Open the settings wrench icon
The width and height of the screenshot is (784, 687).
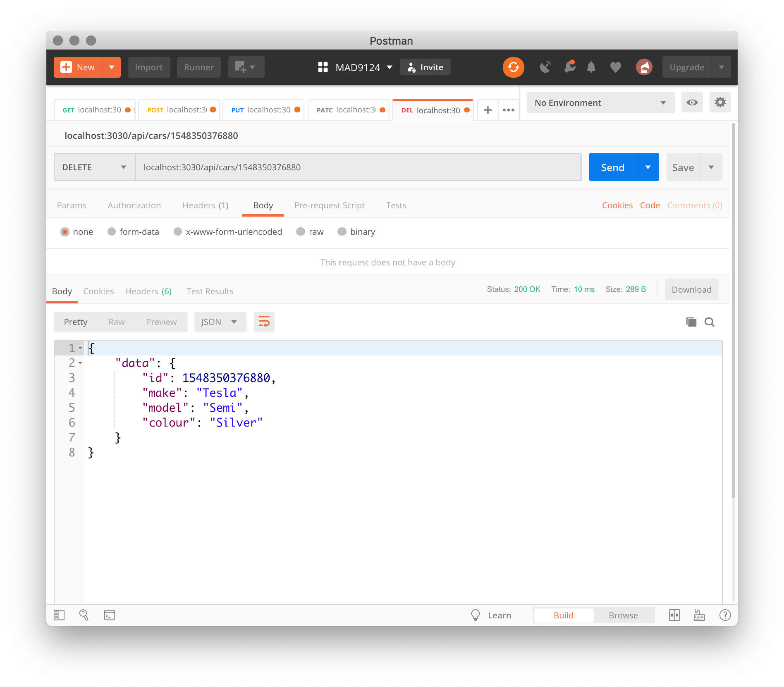click(570, 67)
